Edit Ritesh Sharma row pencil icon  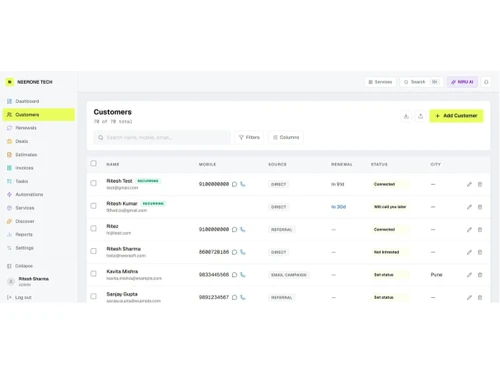coord(469,252)
